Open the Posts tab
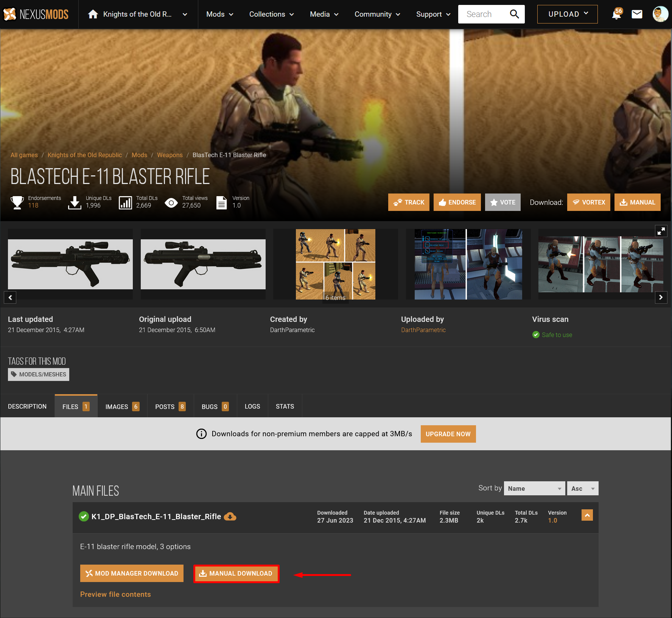The image size is (672, 618). (x=171, y=406)
